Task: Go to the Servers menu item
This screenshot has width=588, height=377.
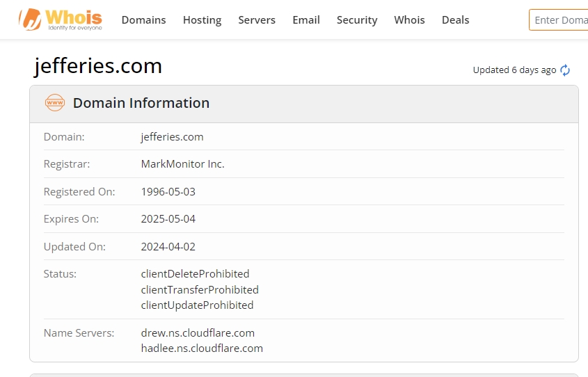Action: click(257, 20)
